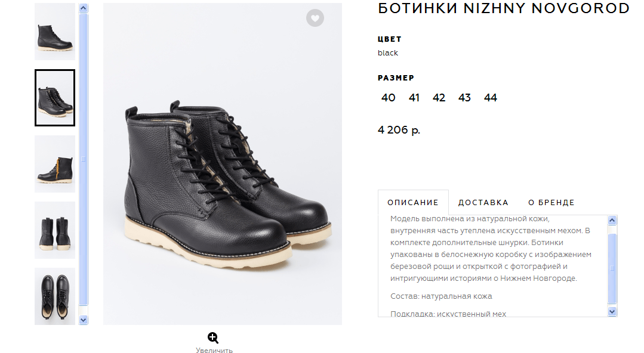644x353 pixels.
Task: View the top-down boots thumbnail
Action: (x=55, y=296)
